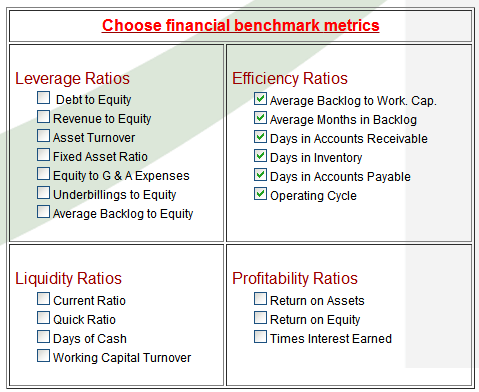Screen dimensions: 479x392
Task: Tick the Times Interest Earned checkbox
Action: coord(260,337)
